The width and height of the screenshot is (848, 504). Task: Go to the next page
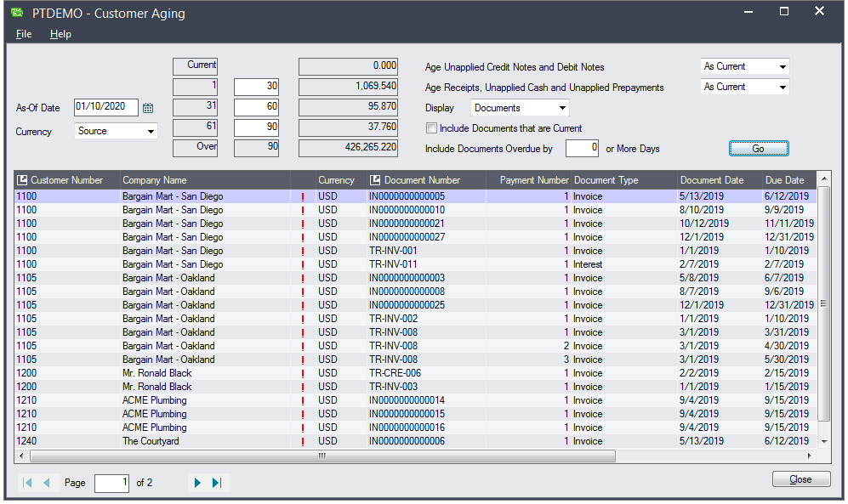tap(197, 483)
